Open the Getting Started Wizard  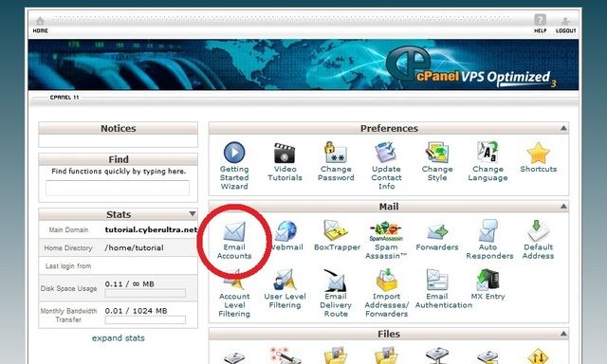coord(234,166)
